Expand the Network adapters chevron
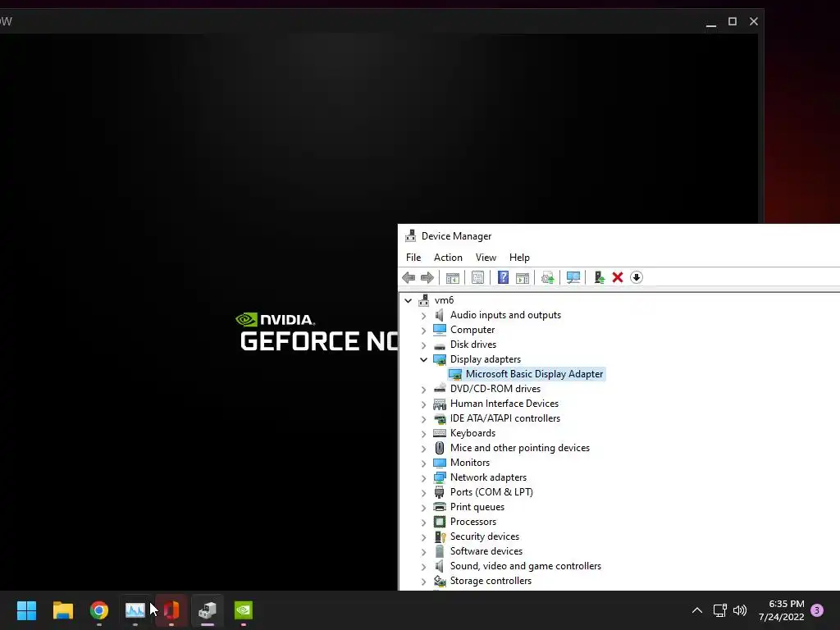Viewport: 840px width, 630px height. coord(424,478)
